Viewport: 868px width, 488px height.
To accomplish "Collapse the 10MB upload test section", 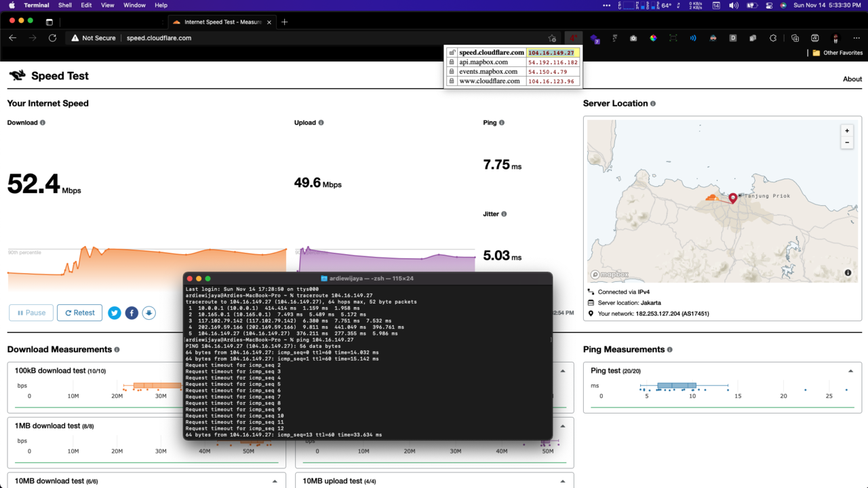I will pyautogui.click(x=563, y=481).
